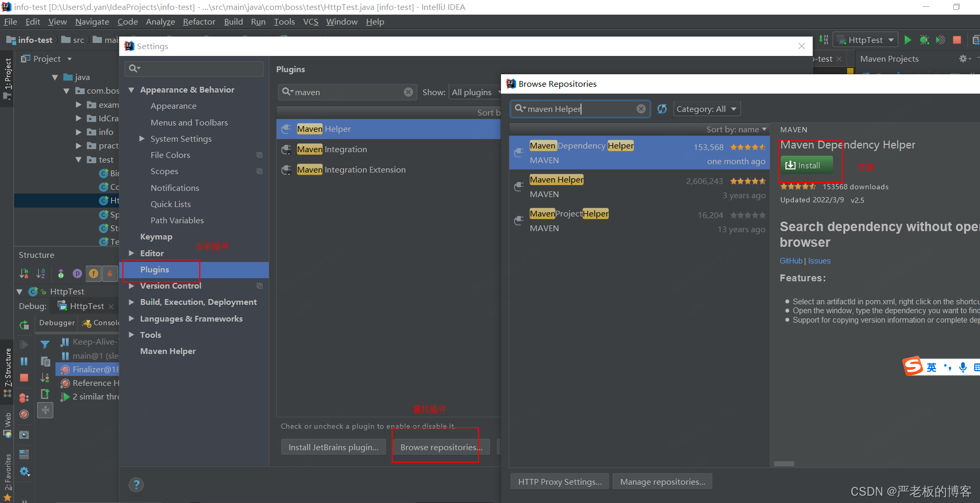
Task: Rerun HttpTest in the Debug panel
Action: (x=24, y=325)
